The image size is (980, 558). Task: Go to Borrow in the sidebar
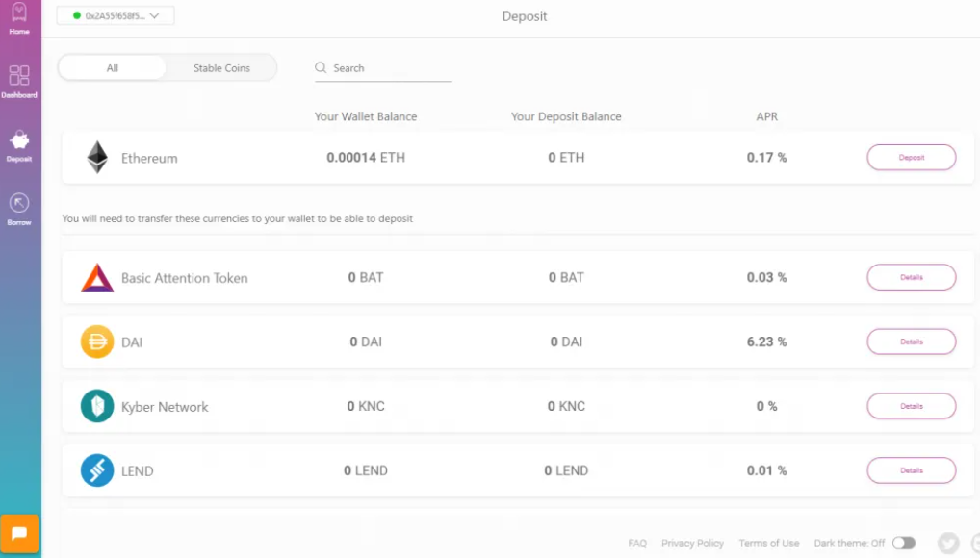click(19, 204)
